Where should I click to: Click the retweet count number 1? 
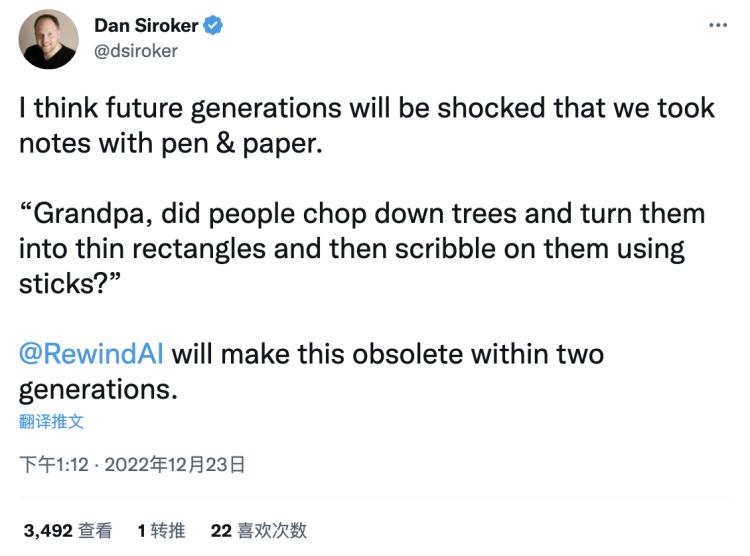click(x=142, y=531)
